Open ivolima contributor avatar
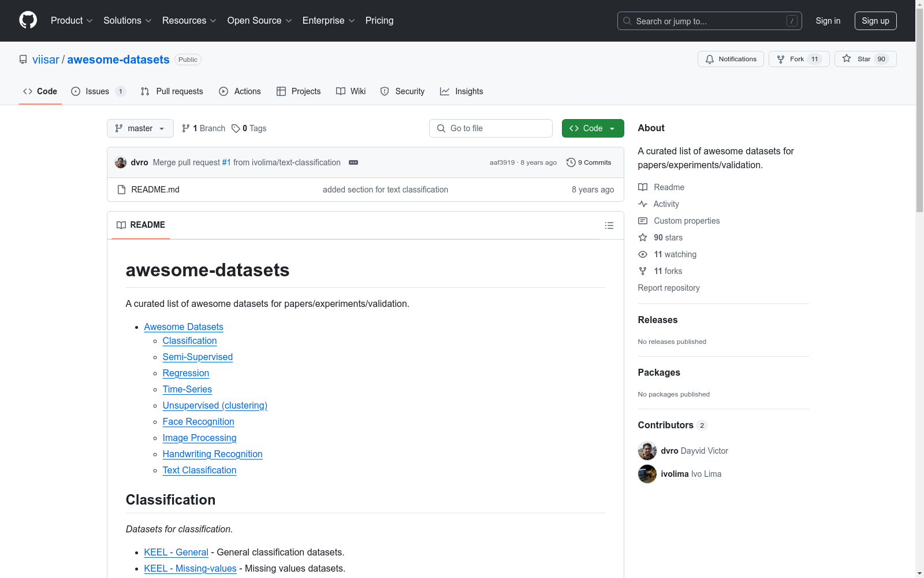Viewport: 924px width, 578px height. coord(647,474)
